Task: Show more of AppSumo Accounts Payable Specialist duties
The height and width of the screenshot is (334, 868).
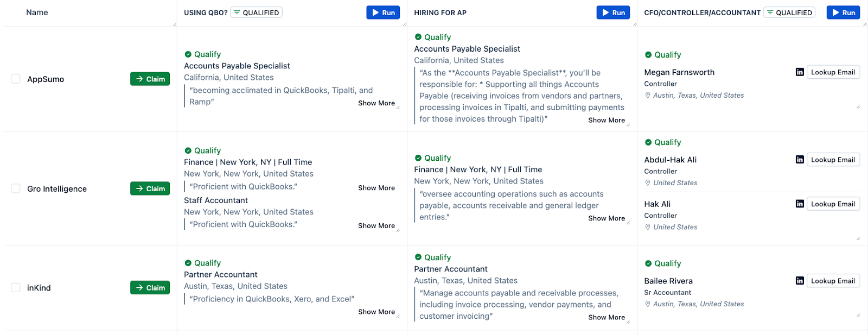Action: (607, 120)
